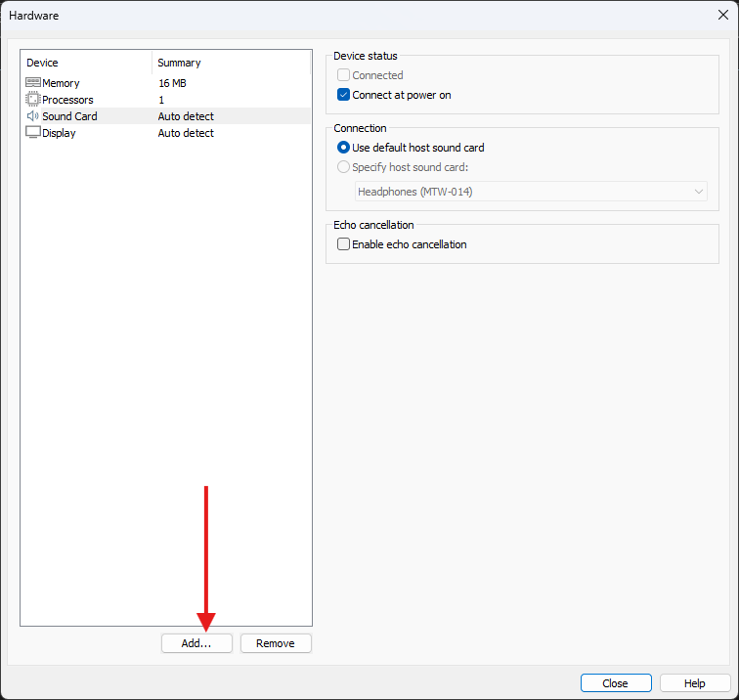Viewport: 739px width, 700px height.
Task: Click the Processors chip icon
Action: [32, 100]
